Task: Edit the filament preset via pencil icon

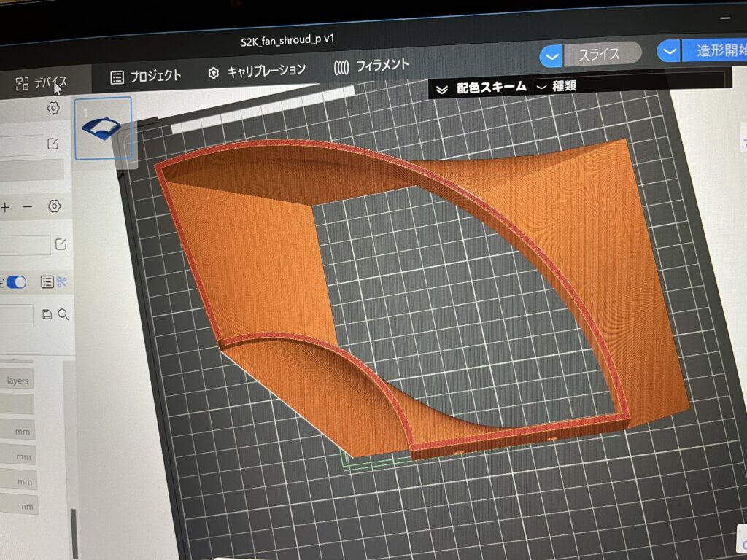Action: tap(61, 244)
